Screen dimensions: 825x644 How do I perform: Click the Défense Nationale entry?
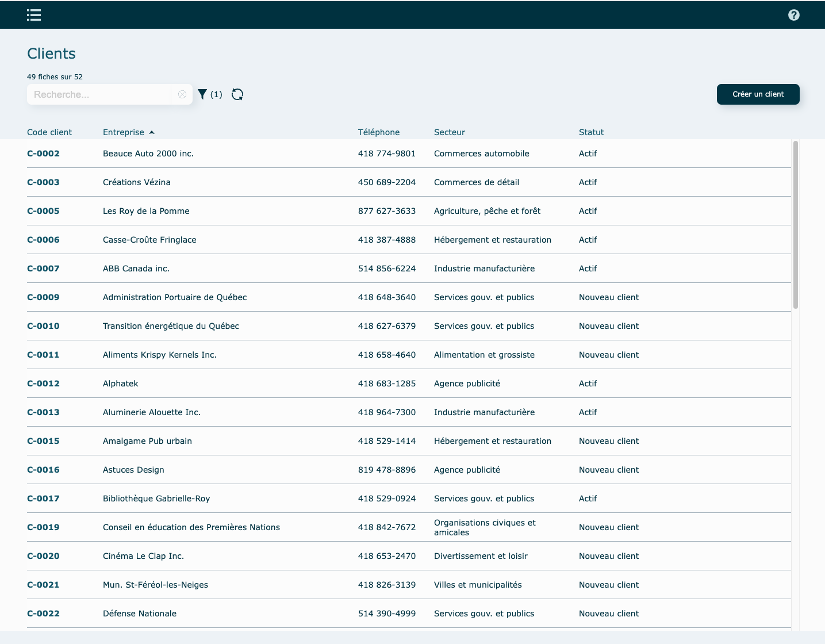(x=140, y=614)
